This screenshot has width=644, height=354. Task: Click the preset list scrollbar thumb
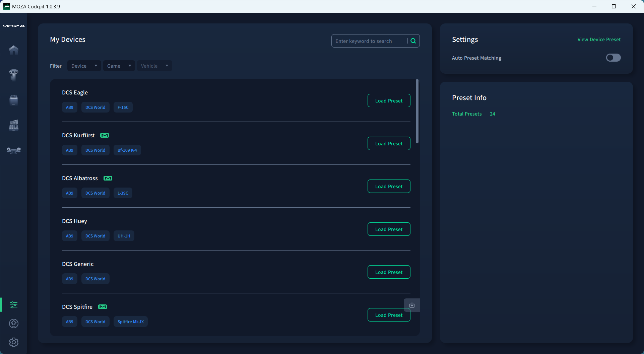[417, 111]
